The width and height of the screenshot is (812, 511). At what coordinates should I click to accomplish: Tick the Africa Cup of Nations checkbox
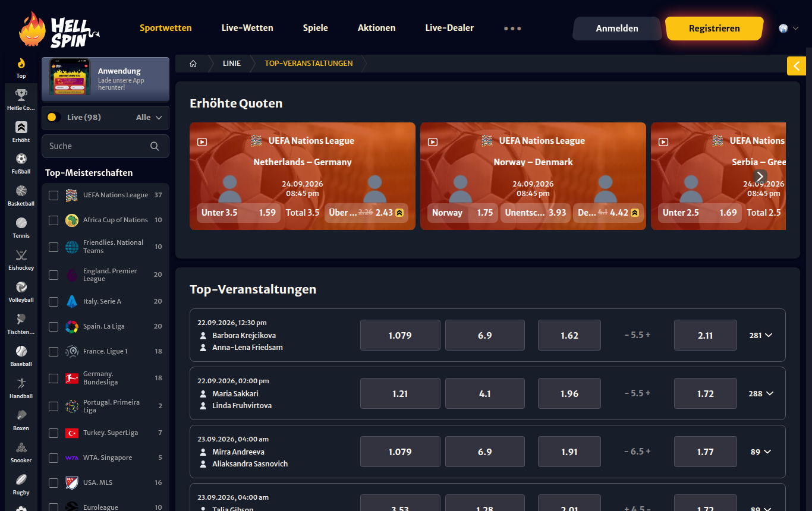53,220
